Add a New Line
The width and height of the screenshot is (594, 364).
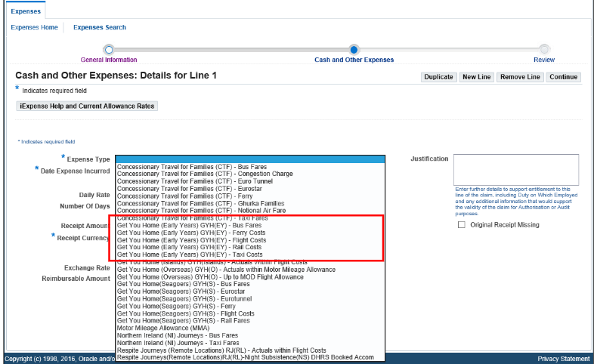[x=476, y=77]
